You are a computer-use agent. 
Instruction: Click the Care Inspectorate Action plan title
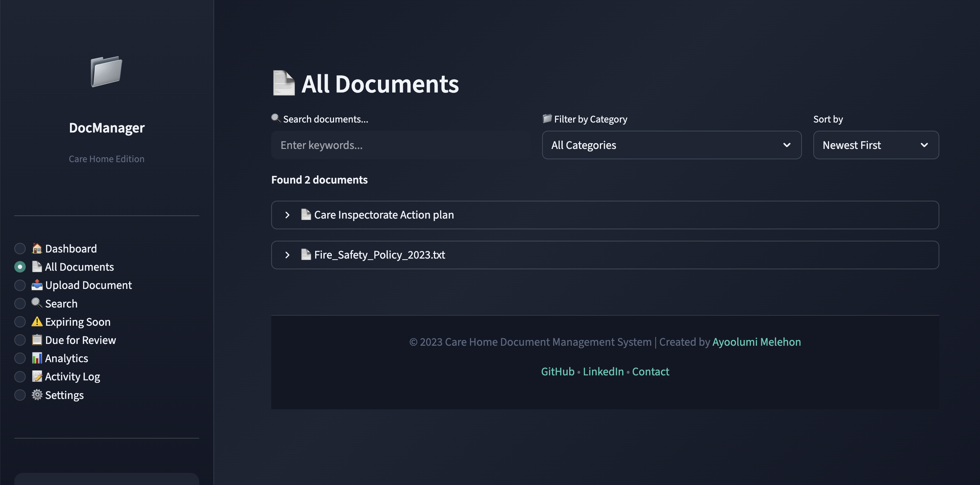pos(384,215)
